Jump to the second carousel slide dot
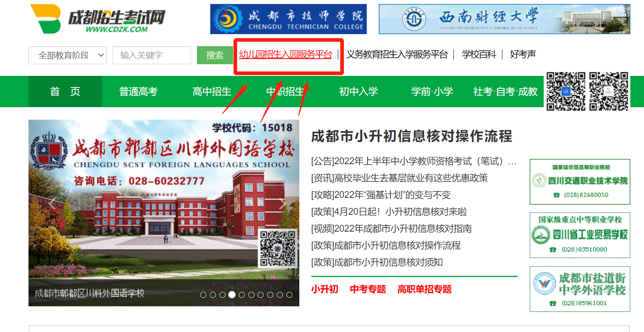644x332 pixels. (x=213, y=295)
